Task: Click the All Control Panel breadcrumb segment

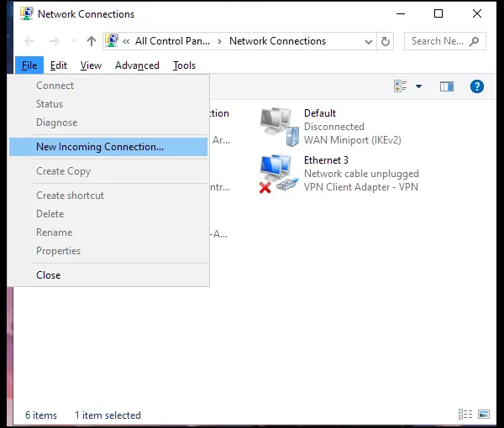Action: (x=172, y=41)
